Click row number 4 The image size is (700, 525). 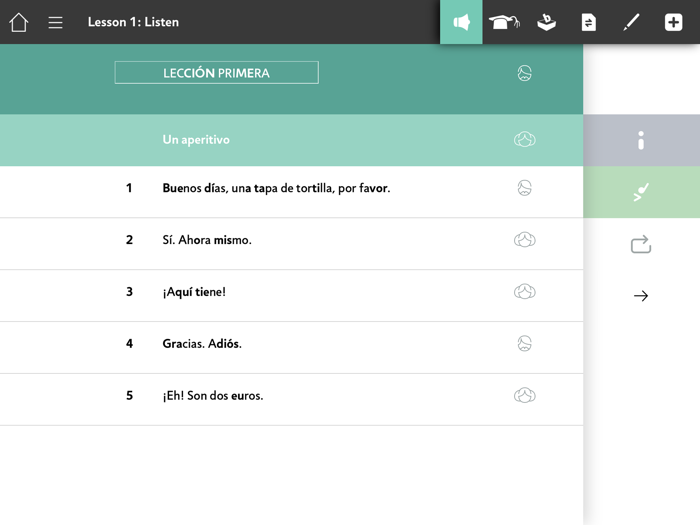[x=129, y=343]
